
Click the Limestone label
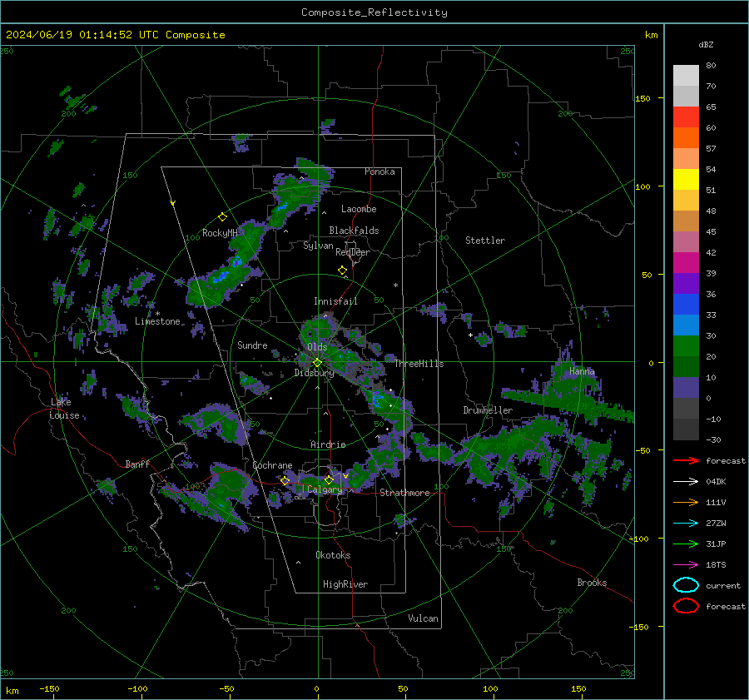157,321
